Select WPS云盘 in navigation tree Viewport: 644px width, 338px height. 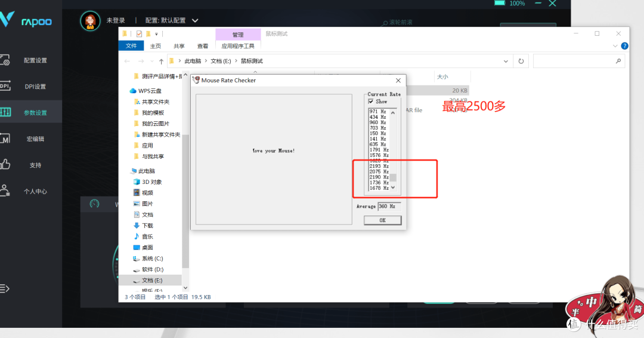[x=150, y=91]
